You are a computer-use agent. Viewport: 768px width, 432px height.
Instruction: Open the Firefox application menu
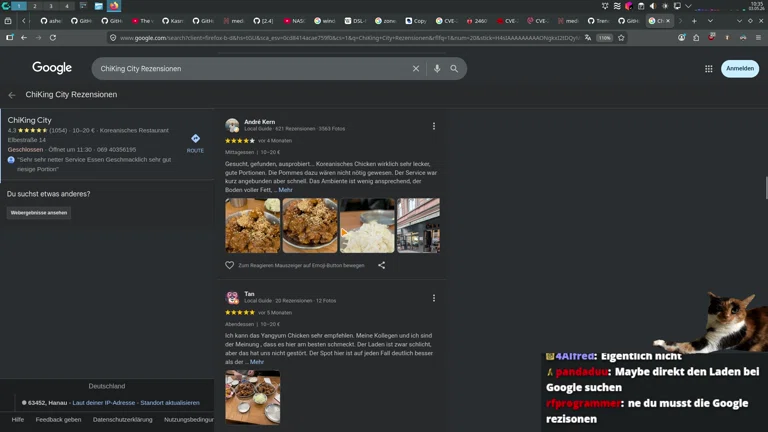(x=758, y=38)
